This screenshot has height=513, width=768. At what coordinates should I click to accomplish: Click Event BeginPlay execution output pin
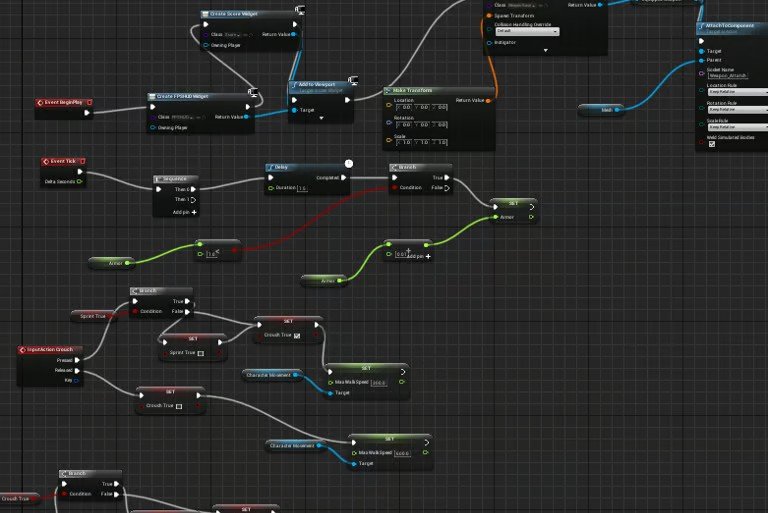[x=87, y=113]
